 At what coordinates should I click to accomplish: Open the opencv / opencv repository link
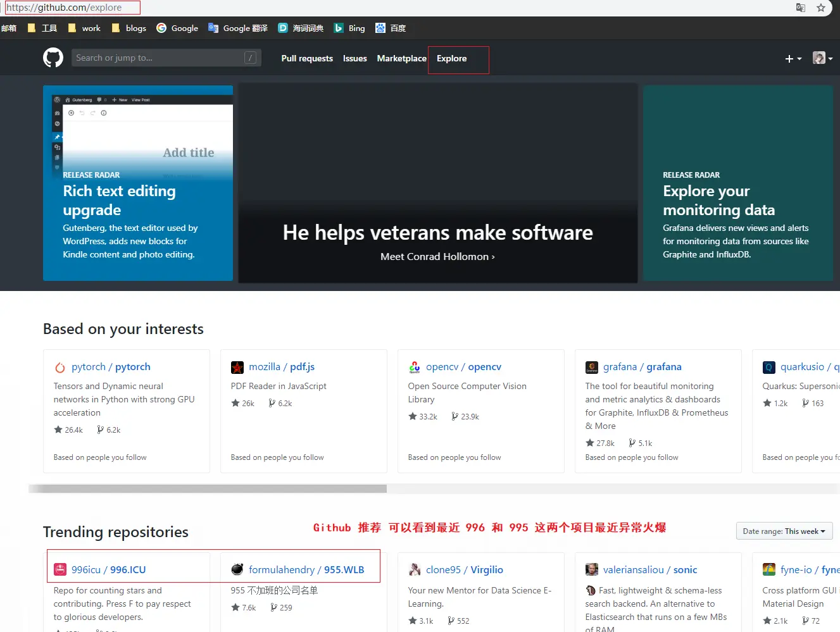point(463,367)
